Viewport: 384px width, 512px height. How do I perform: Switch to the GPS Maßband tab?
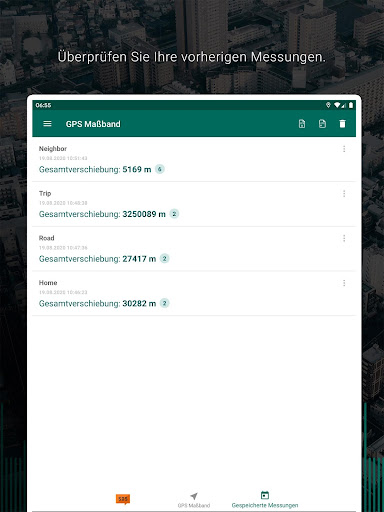[194, 500]
